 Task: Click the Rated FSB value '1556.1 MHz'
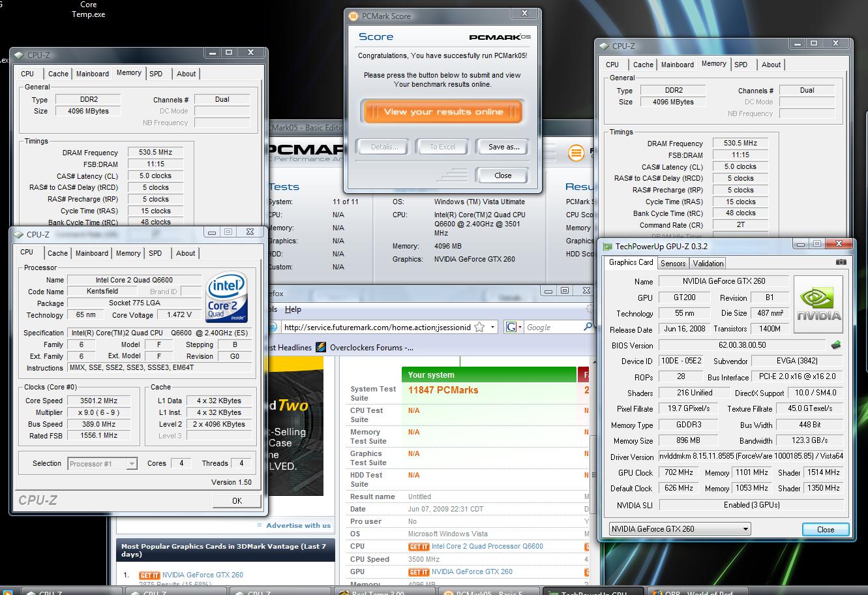pyautogui.click(x=99, y=436)
